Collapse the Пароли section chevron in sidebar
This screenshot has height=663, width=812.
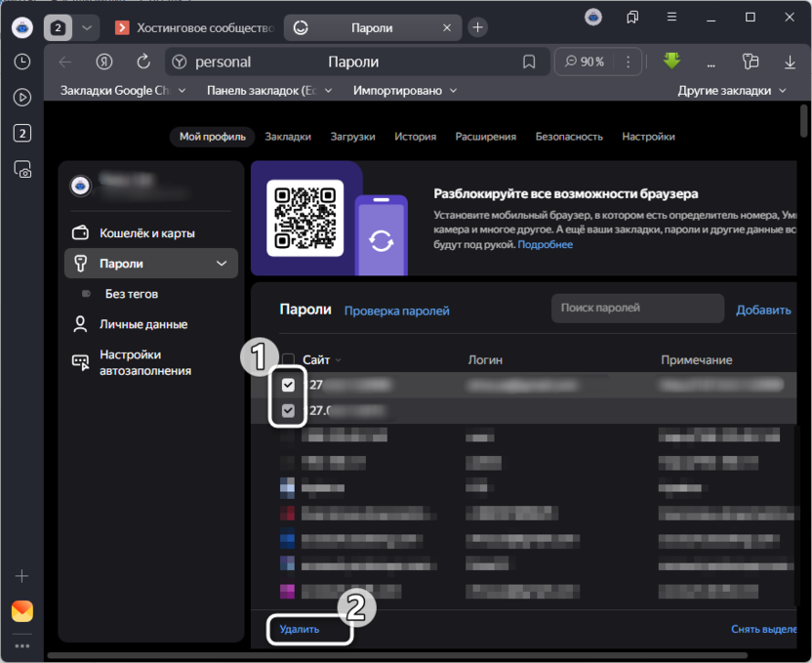pyautogui.click(x=223, y=264)
